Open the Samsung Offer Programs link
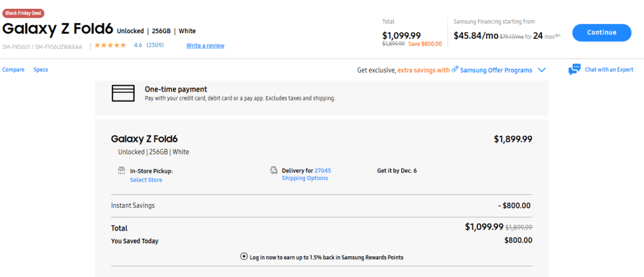 pos(496,70)
